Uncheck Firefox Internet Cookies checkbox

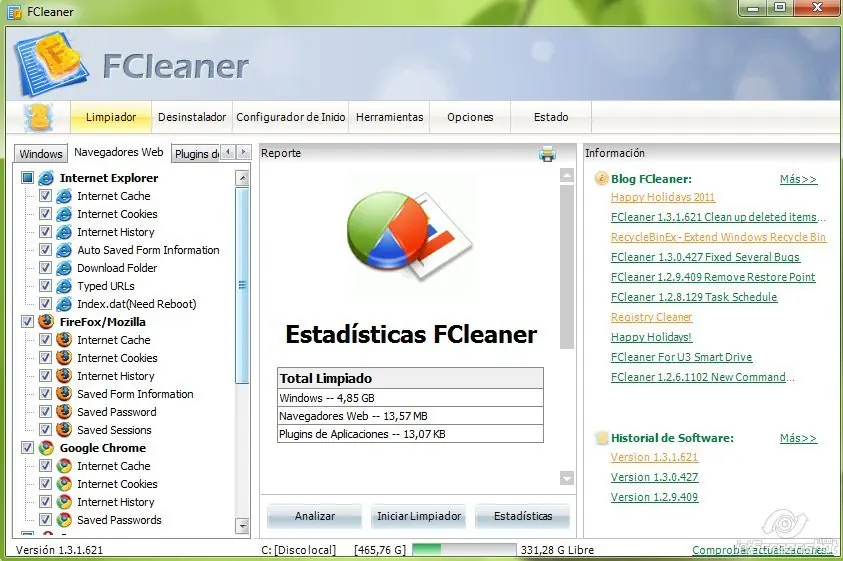[x=45, y=358]
